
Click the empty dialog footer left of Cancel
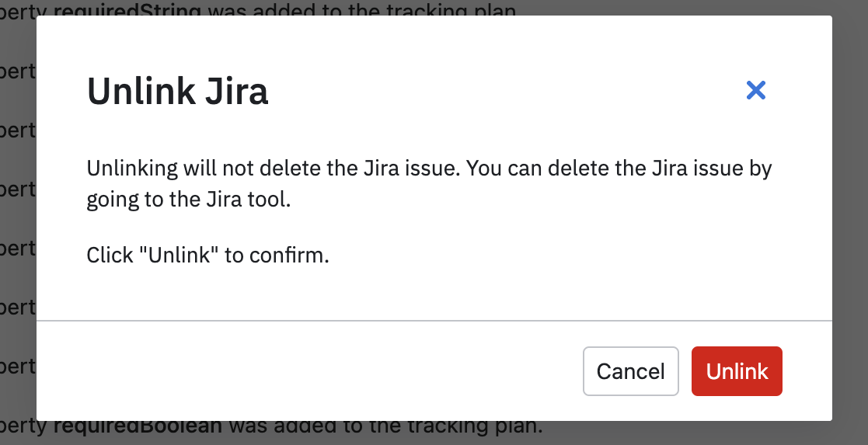click(310, 371)
